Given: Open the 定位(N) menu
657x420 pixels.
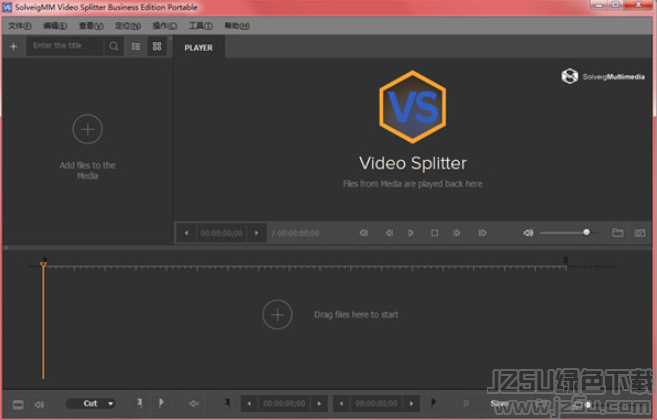Looking at the screenshot, I should pyautogui.click(x=128, y=26).
